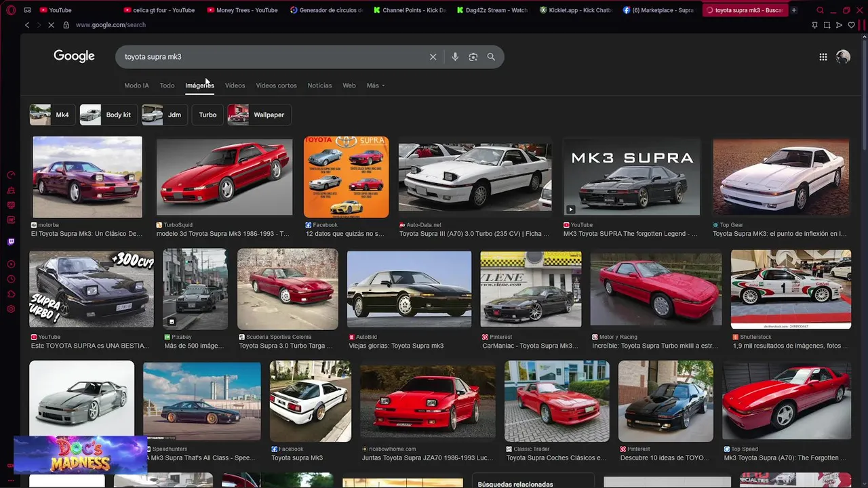Screen dimensions: 868x488
Task: Click the Google logo
Action: [x=74, y=56]
